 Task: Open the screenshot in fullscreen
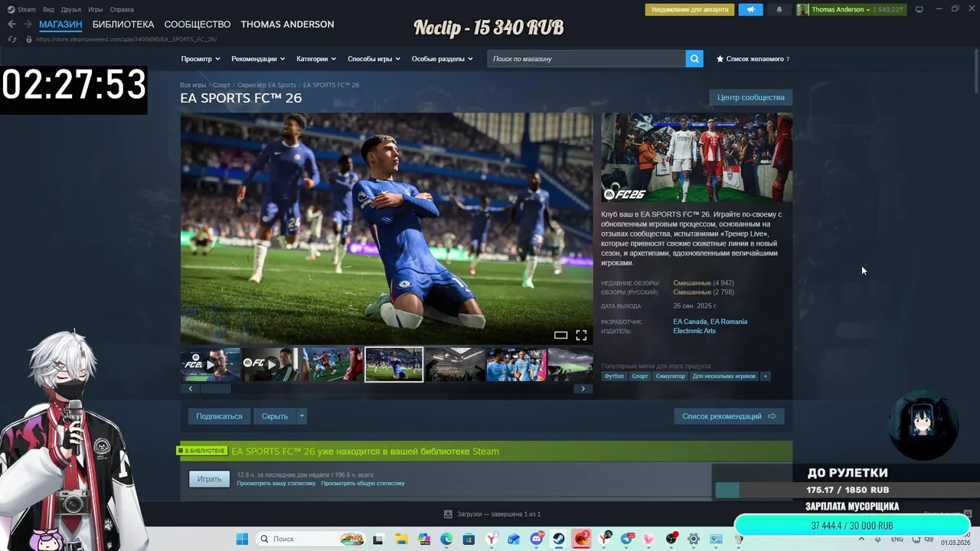(x=581, y=335)
